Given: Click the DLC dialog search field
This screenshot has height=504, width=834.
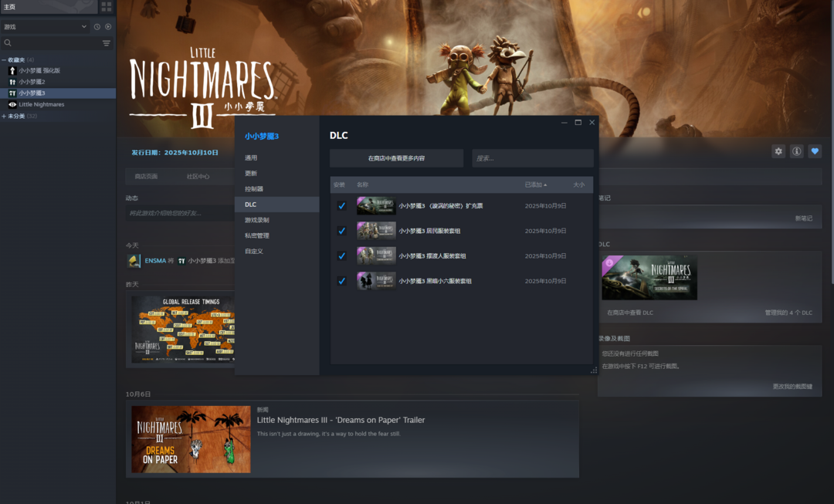Looking at the screenshot, I should (x=532, y=158).
